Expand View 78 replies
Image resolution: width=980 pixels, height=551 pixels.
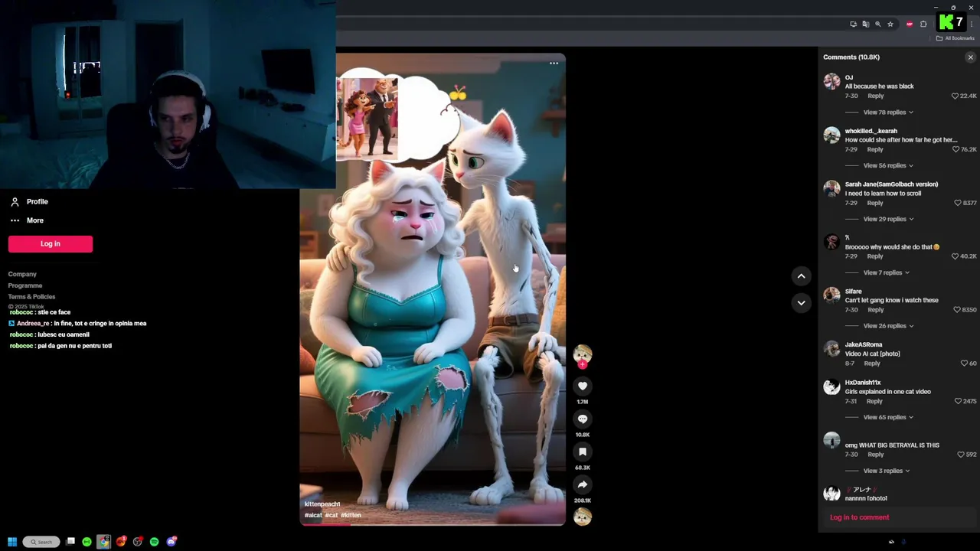[887, 112]
